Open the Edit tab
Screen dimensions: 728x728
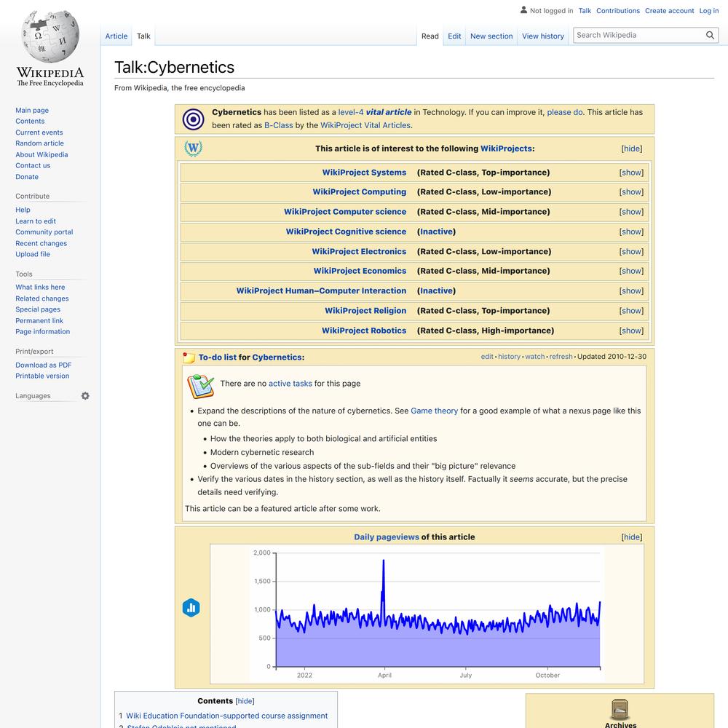click(454, 36)
